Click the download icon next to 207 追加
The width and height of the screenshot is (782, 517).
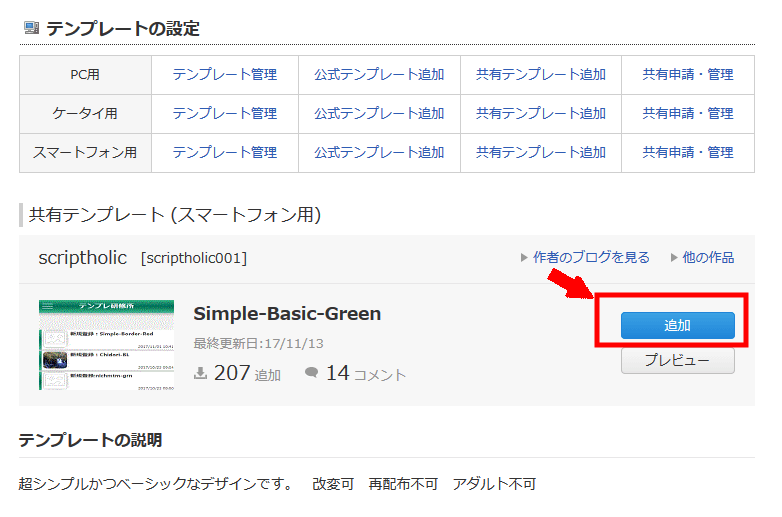tap(200, 373)
